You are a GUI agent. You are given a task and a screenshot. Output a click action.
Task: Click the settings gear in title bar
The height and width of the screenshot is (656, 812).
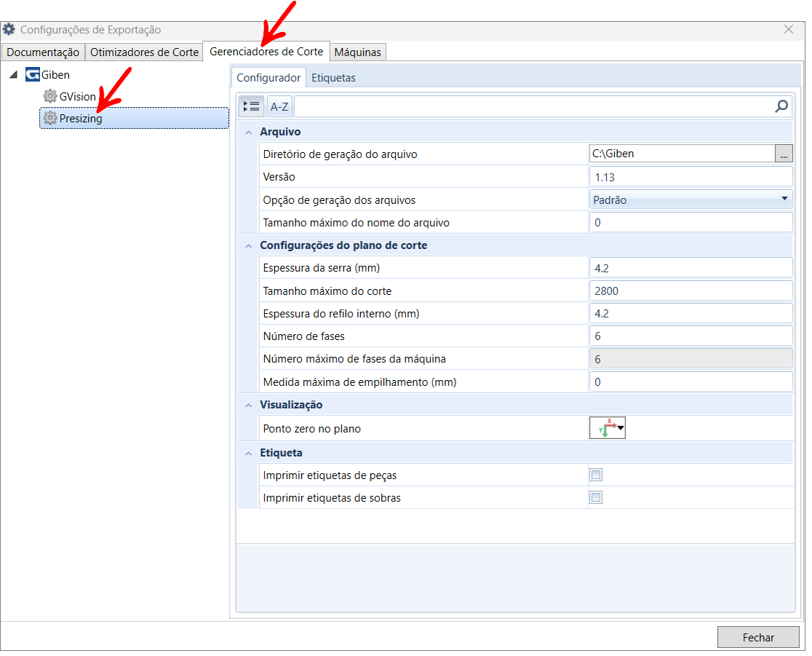point(9,30)
